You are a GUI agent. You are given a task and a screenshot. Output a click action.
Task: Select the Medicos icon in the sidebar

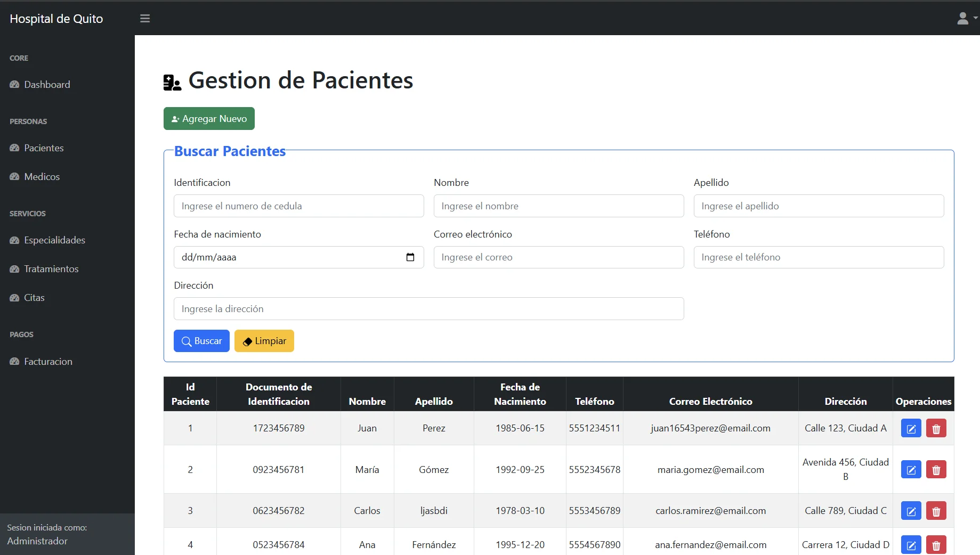click(15, 176)
